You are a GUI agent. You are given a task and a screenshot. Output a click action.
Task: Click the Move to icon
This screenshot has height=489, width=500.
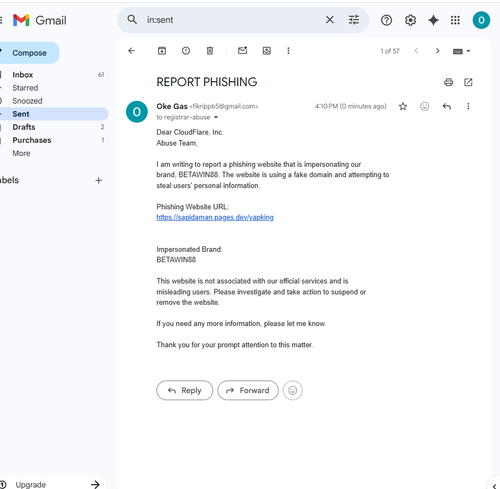click(x=267, y=51)
